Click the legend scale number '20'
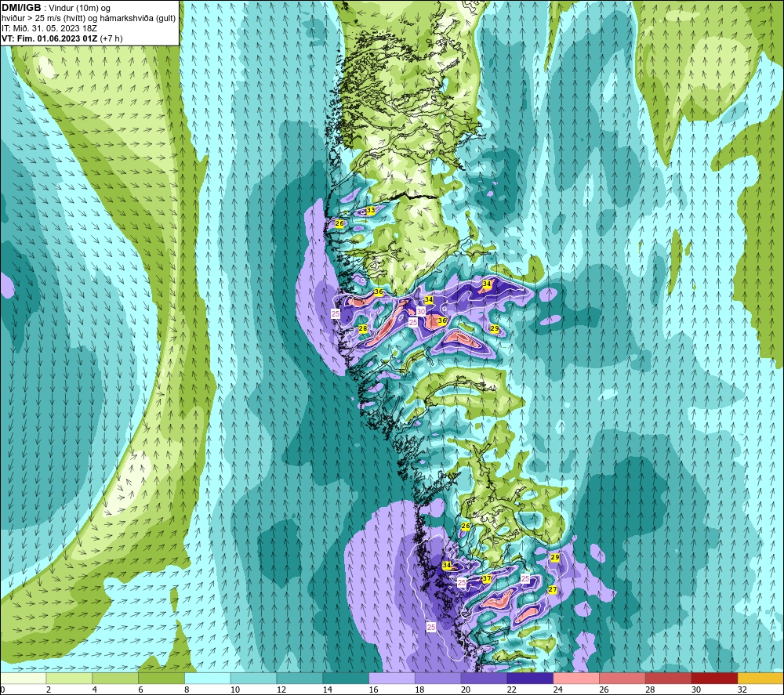 tap(466, 690)
